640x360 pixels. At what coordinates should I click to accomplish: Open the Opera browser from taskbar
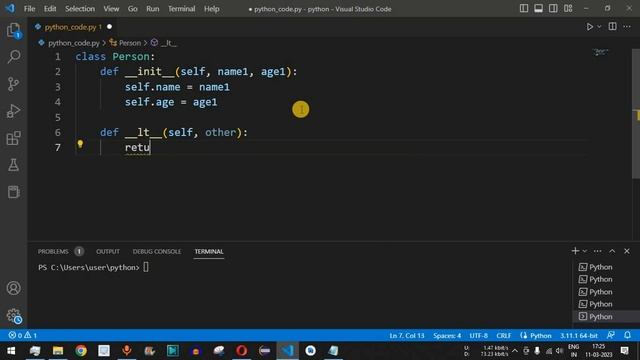[x=242, y=351]
